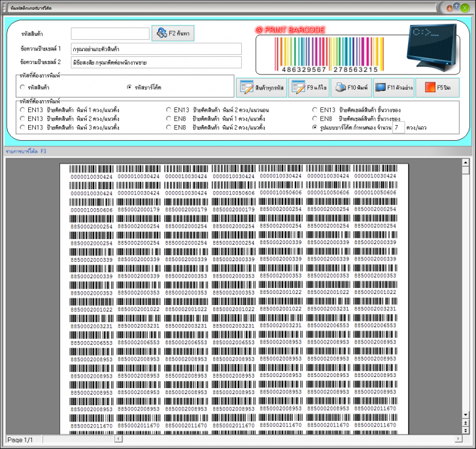476x449 pixels.
Task: Click the preview vertical scrollbar down arrow
Action: pyautogui.click(x=466, y=415)
